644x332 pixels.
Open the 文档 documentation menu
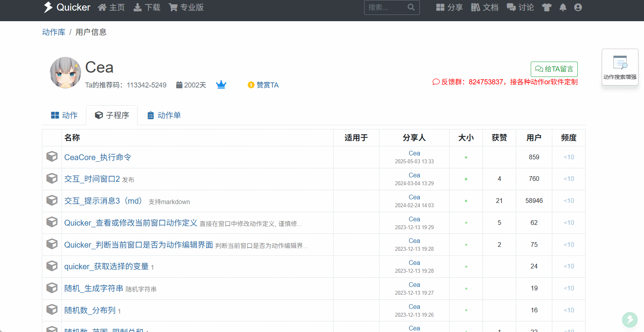tap(485, 7)
